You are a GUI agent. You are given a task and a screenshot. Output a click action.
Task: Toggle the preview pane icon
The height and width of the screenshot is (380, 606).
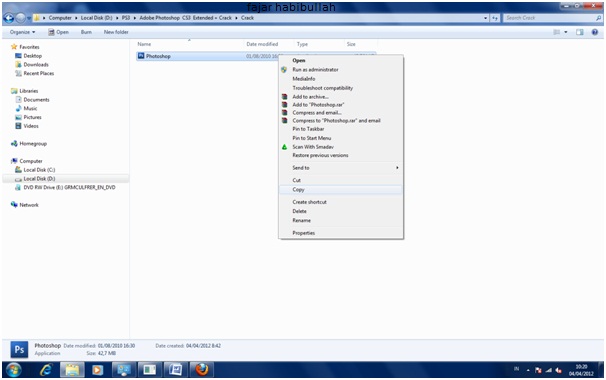[x=580, y=32]
